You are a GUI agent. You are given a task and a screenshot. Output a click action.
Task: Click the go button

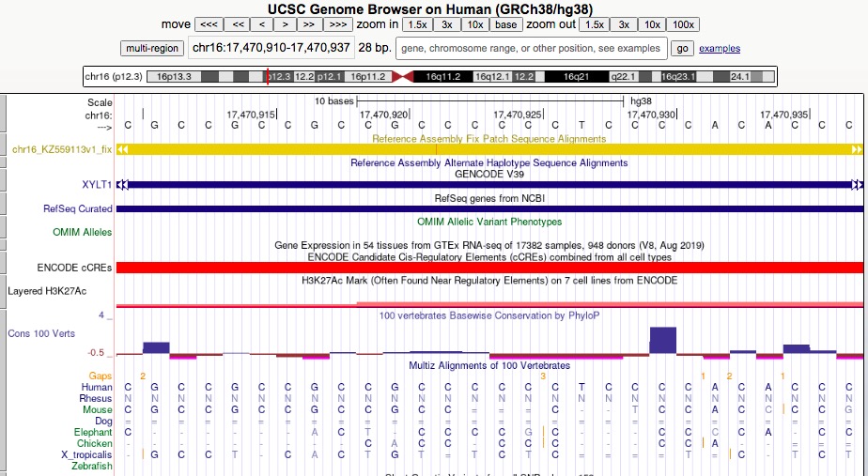point(683,48)
